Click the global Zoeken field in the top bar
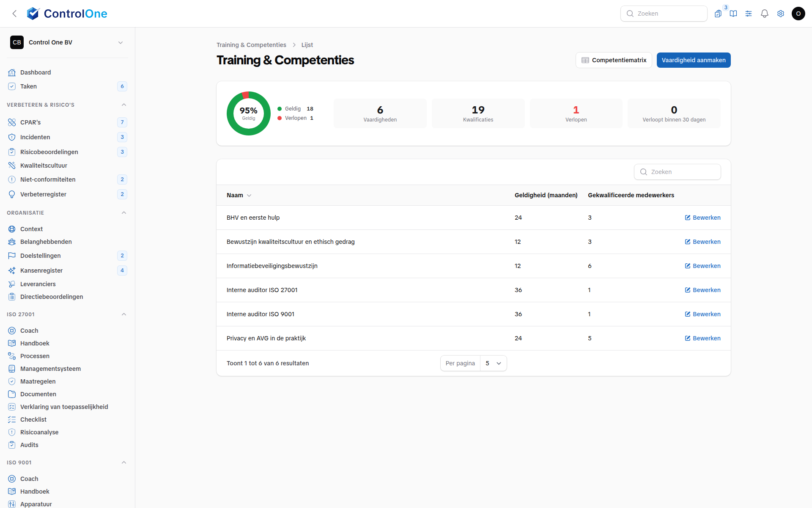The image size is (812, 508). point(664,14)
